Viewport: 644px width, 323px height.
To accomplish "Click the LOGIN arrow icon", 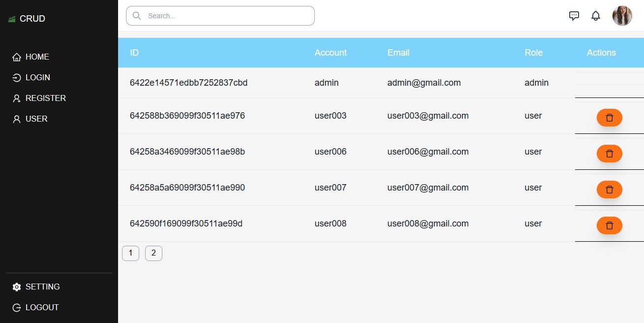I will tap(17, 78).
